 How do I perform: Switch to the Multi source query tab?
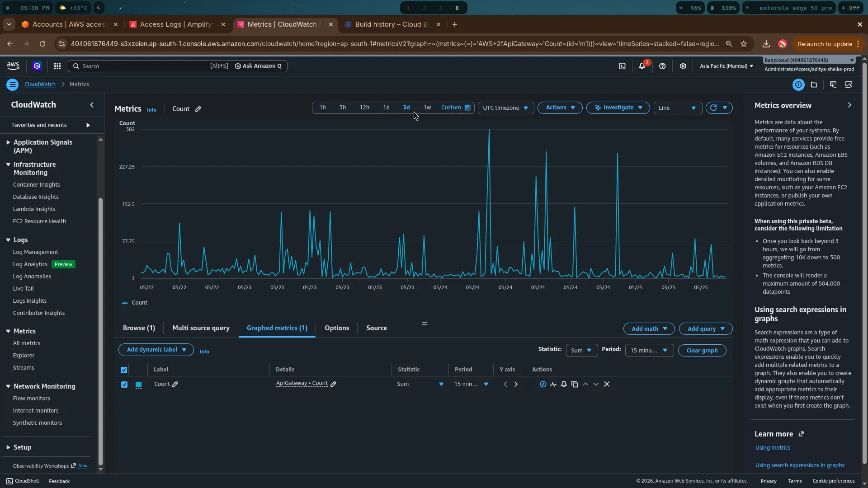coord(201,328)
